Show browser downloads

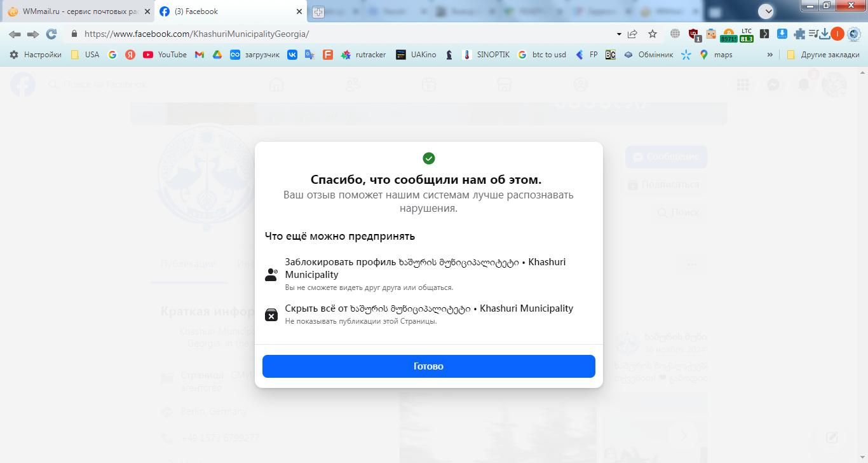825,34
